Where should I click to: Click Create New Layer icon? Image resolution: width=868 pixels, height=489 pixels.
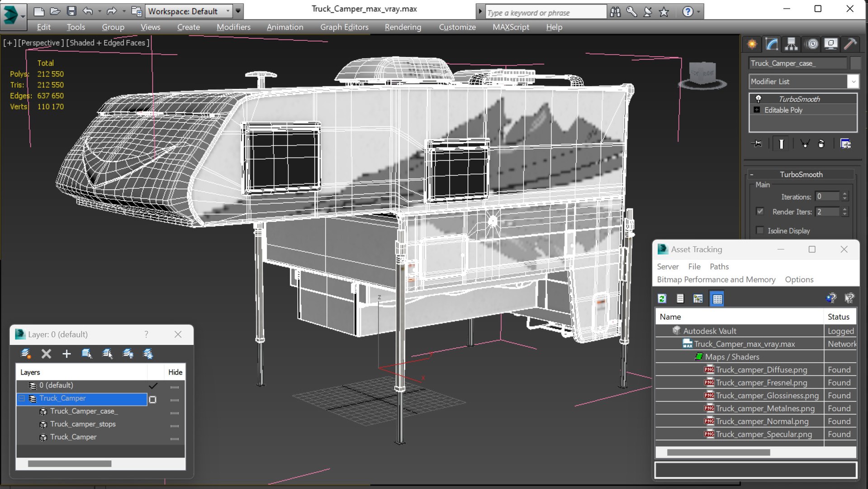click(x=26, y=354)
